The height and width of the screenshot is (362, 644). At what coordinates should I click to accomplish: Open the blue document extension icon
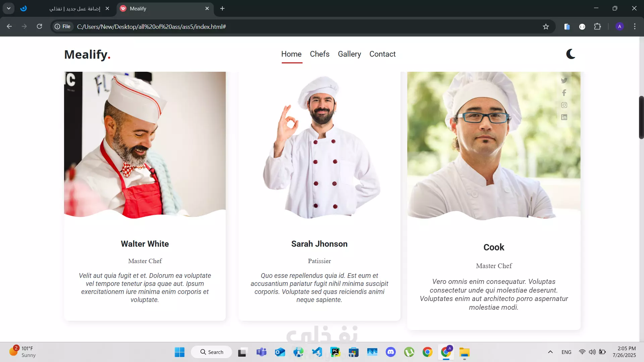point(567,27)
